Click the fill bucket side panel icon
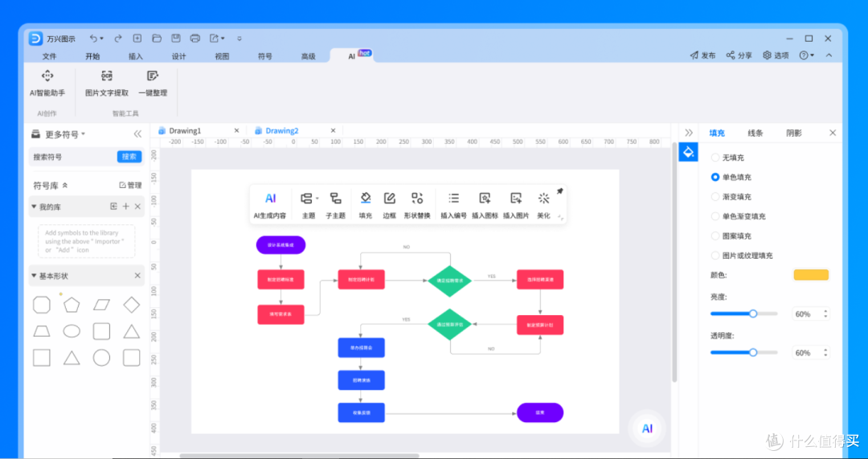The image size is (868, 459). [x=688, y=152]
